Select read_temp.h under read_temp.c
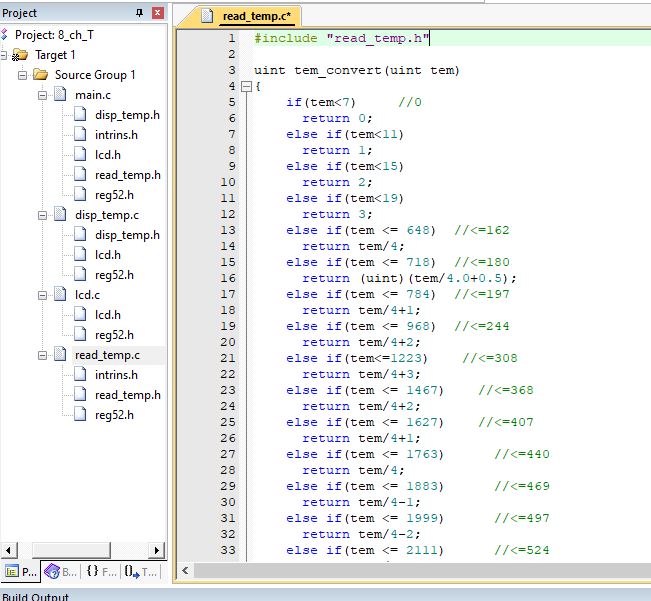This screenshot has width=651, height=601. click(127, 395)
